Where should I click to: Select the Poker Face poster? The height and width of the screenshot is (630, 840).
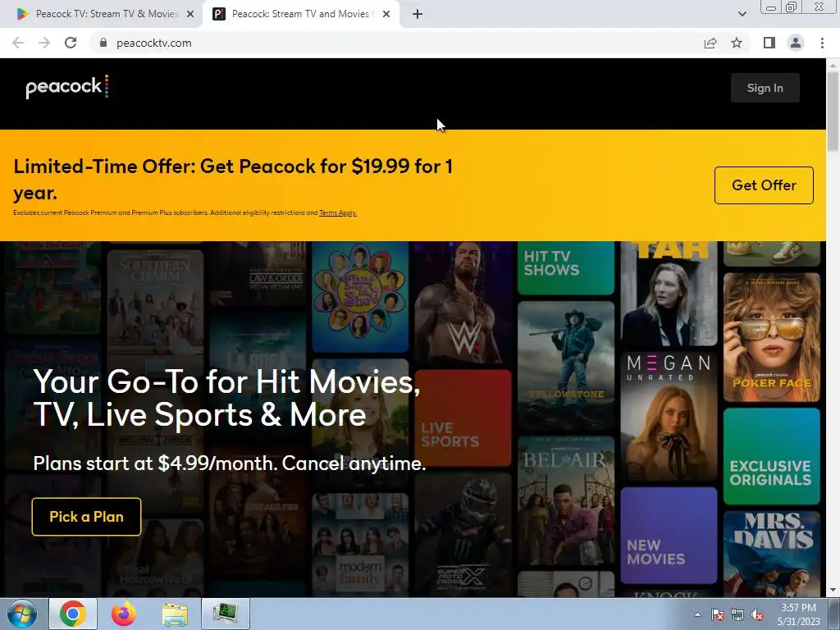(x=771, y=337)
